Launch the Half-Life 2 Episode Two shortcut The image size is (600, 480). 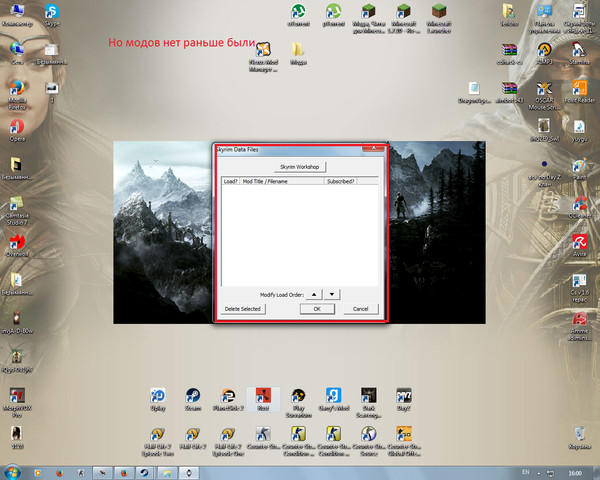click(158, 442)
